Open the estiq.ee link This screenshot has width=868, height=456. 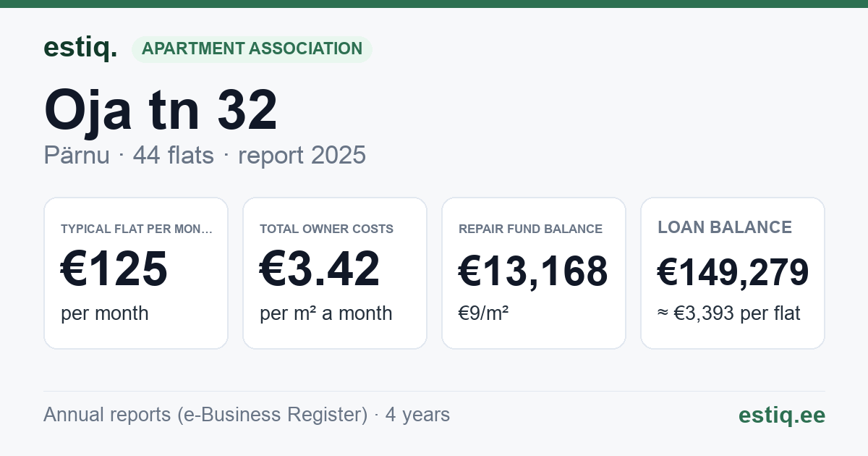[x=782, y=415]
